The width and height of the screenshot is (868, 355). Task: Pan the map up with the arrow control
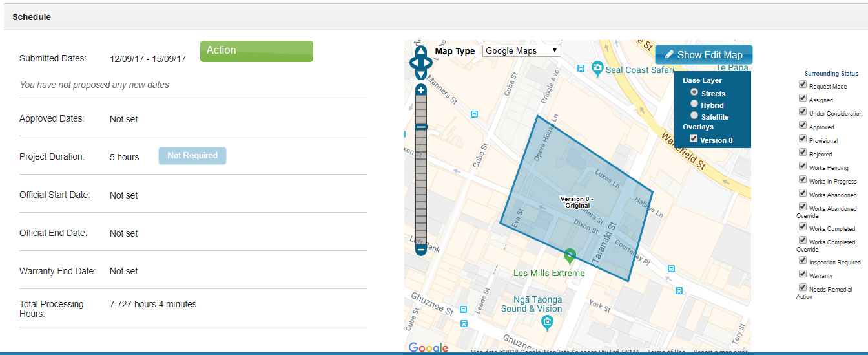coord(421,51)
